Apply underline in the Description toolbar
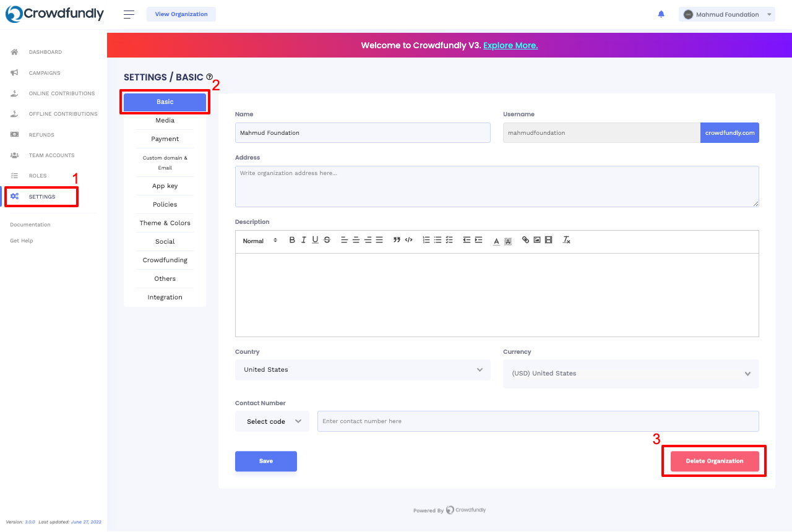The image size is (792, 532). point(315,240)
